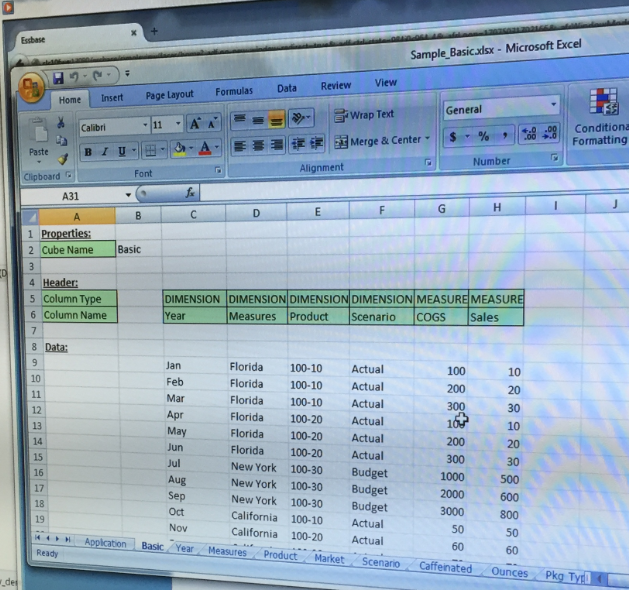Go to first sheet navigation arrow

[37, 537]
